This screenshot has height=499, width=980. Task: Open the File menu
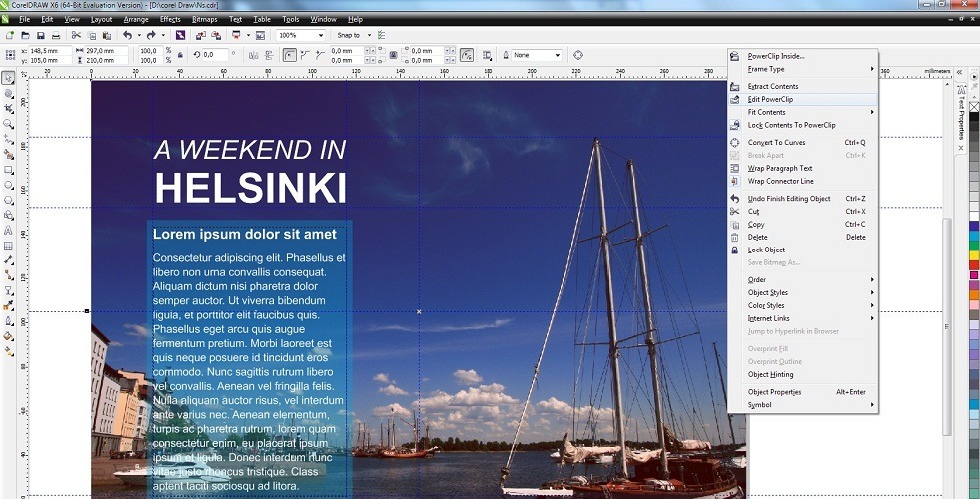click(24, 19)
